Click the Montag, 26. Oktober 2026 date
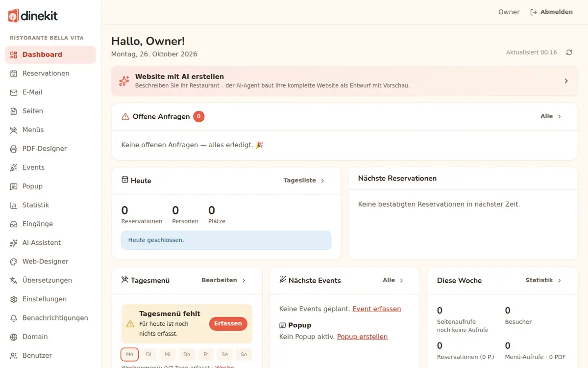 coord(154,54)
